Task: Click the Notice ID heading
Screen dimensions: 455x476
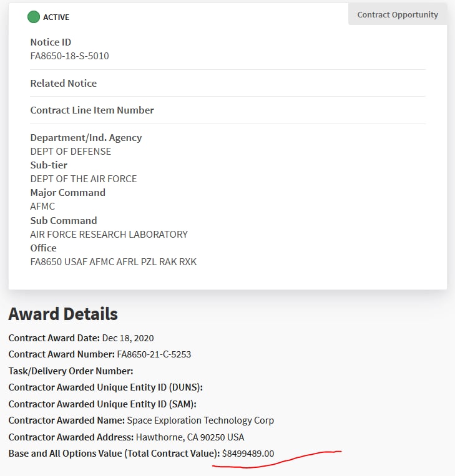Action: point(51,42)
